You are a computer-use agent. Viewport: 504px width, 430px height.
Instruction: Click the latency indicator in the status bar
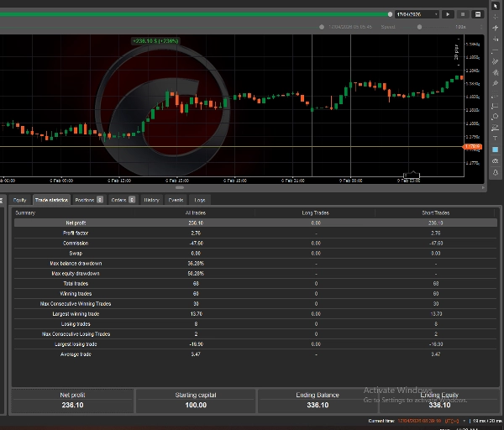click(487, 421)
